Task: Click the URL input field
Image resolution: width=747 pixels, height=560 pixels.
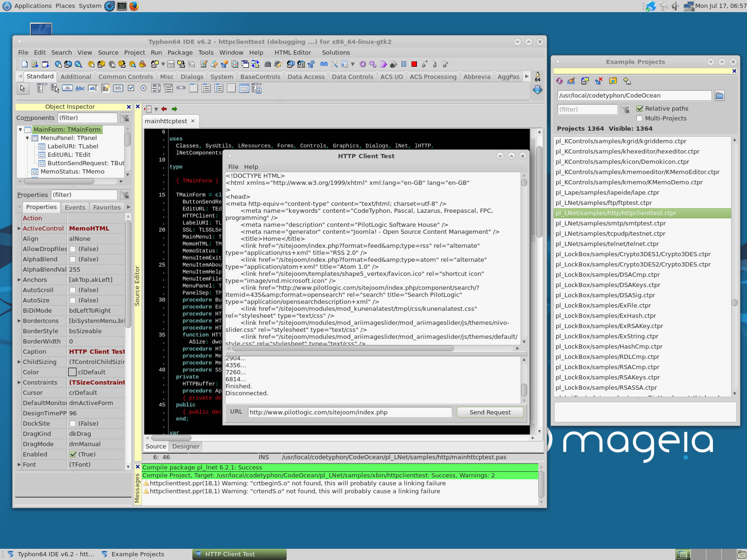Action: point(350,412)
